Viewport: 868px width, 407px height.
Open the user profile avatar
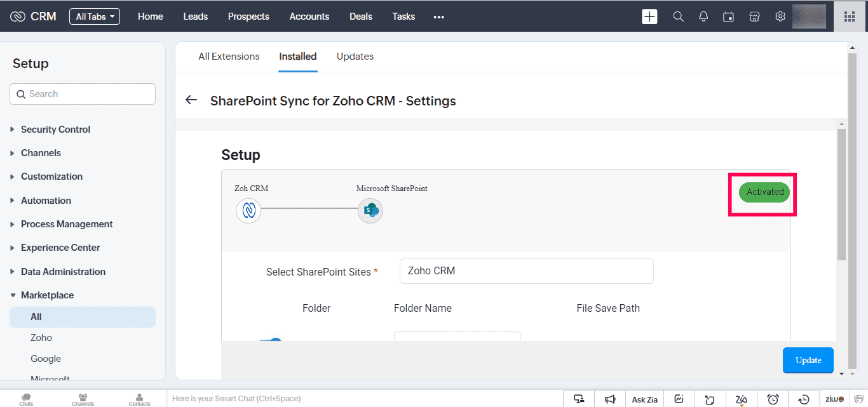coord(809,17)
